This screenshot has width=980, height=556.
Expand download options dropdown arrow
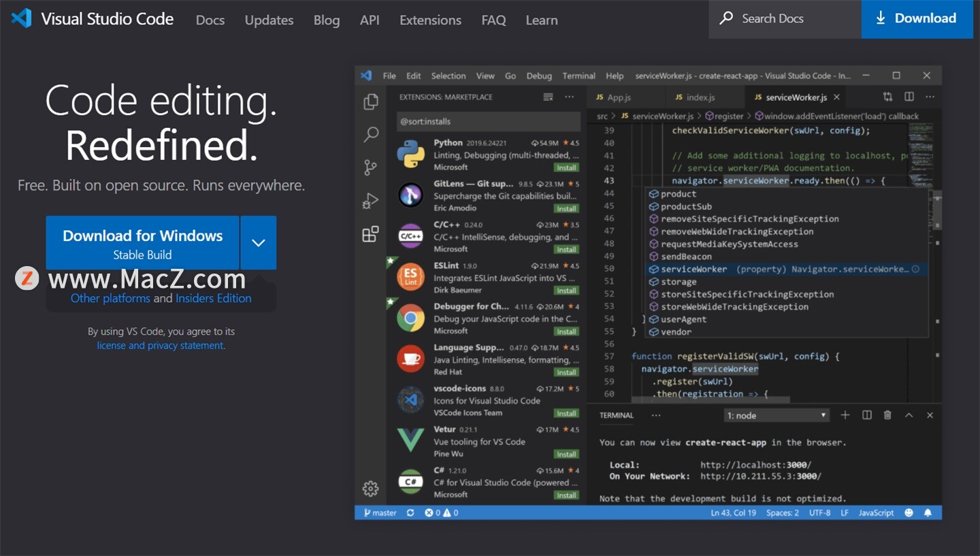pos(258,242)
